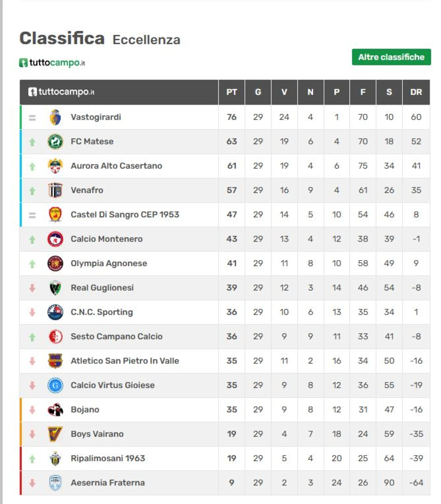
Task: Click the red down arrow beside Bojano
Action: (x=32, y=410)
